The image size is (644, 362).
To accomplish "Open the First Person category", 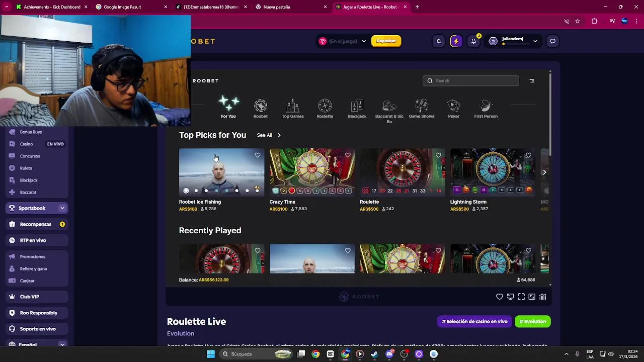I will (x=486, y=109).
